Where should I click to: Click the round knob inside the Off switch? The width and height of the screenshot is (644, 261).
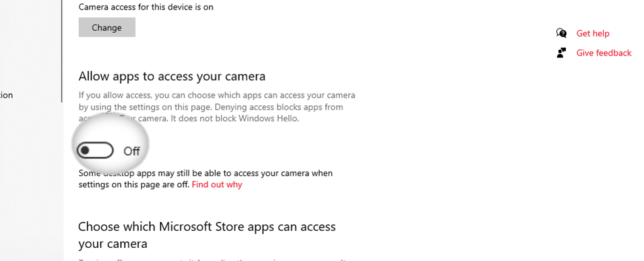(85, 151)
